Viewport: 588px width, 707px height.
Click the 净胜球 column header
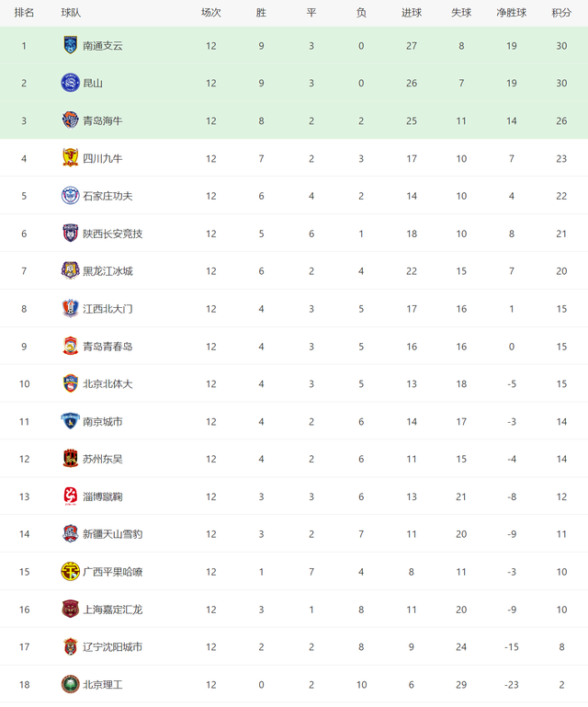pyautogui.click(x=512, y=13)
